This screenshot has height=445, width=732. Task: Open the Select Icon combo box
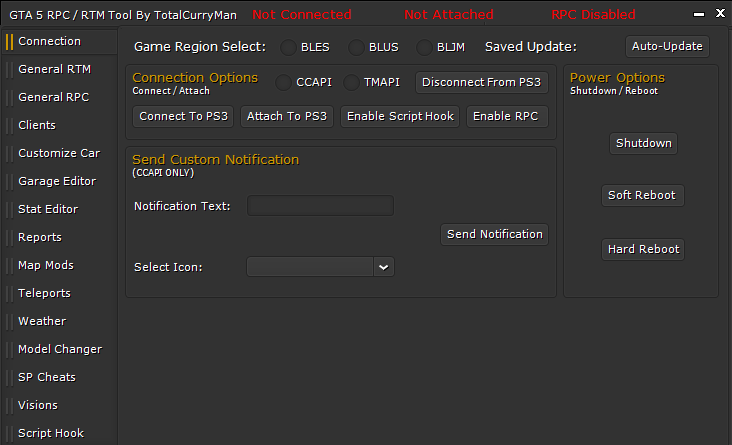pos(320,267)
